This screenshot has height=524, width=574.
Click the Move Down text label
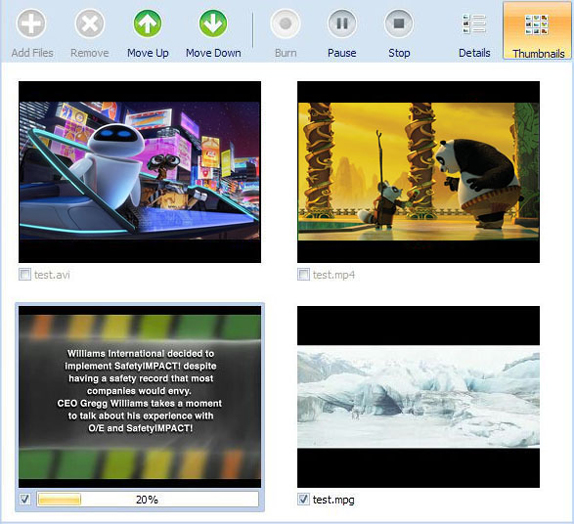coord(213,53)
